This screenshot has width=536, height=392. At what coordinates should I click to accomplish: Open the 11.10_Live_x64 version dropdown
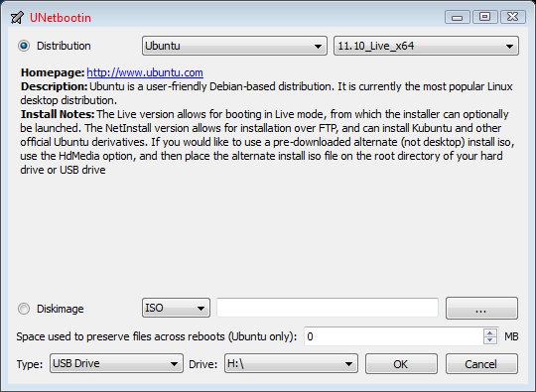point(426,46)
